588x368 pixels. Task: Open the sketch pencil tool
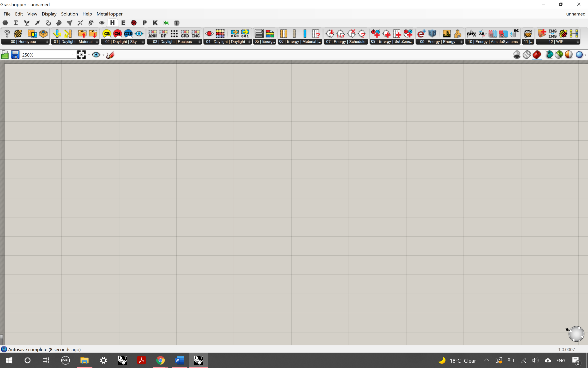[x=110, y=55]
